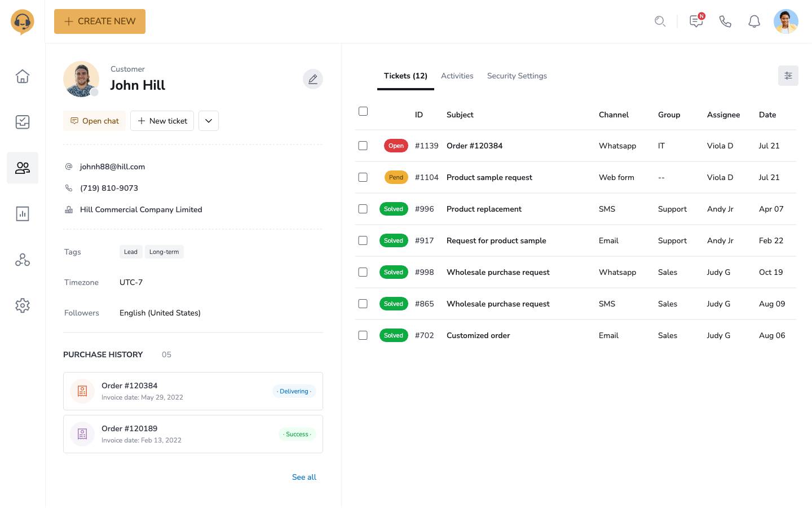This screenshot has height=508, width=812.
Task: Expand dropdown arrow beside New ticket
Action: (x=209, y=121)
